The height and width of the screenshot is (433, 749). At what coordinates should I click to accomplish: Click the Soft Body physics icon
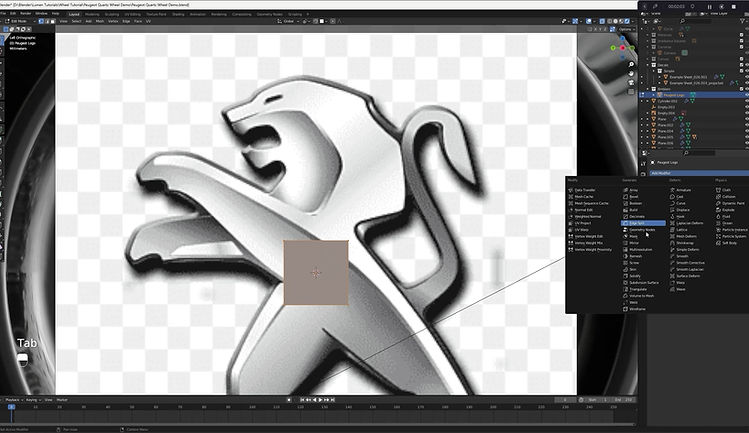pyautogui.click(x=718, y=243)
